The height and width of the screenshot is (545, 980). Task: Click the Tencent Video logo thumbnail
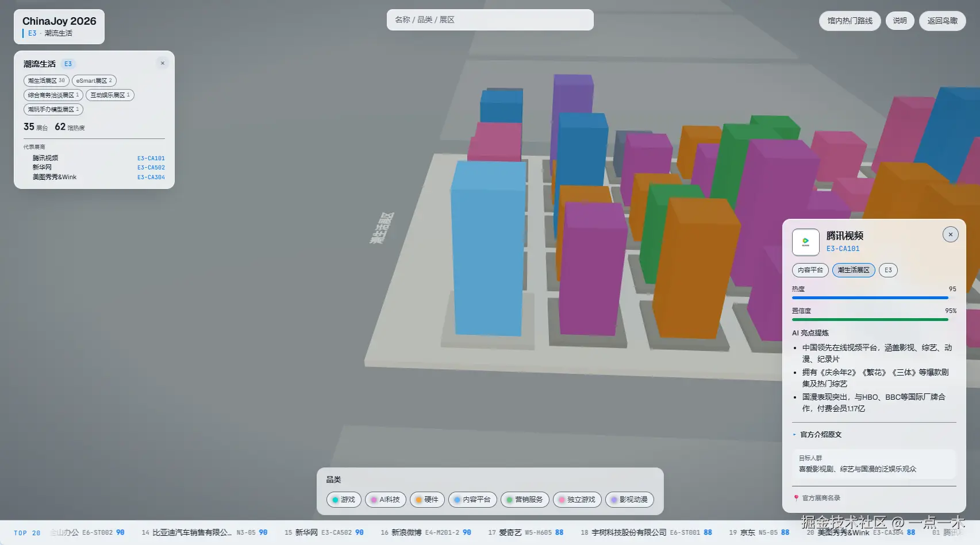(x=805, y=242)
